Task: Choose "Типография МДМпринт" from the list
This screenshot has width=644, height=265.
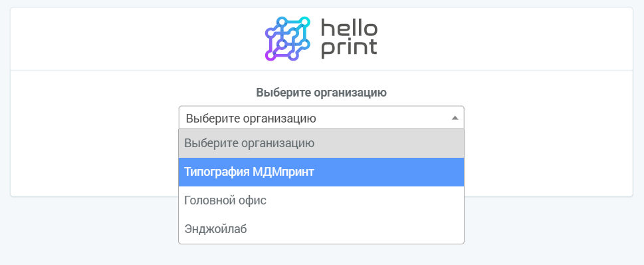Action: (x=321, y=172)
